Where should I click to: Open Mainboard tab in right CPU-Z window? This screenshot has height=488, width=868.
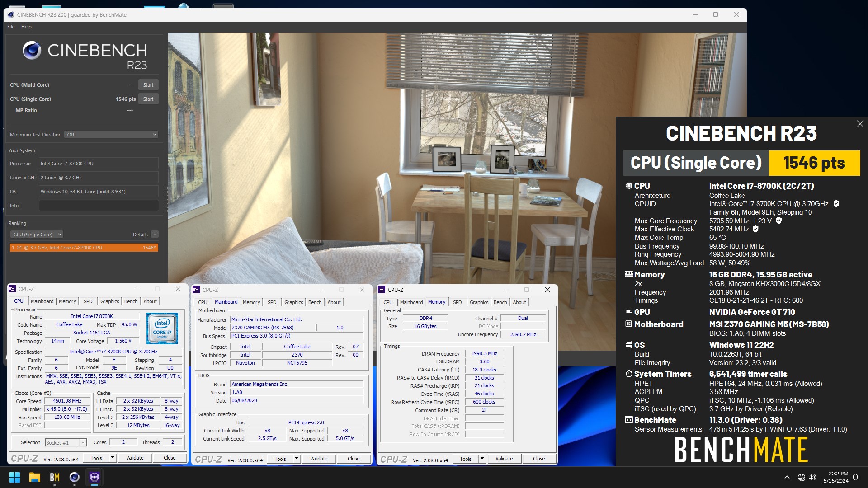[x=411, y=302]
